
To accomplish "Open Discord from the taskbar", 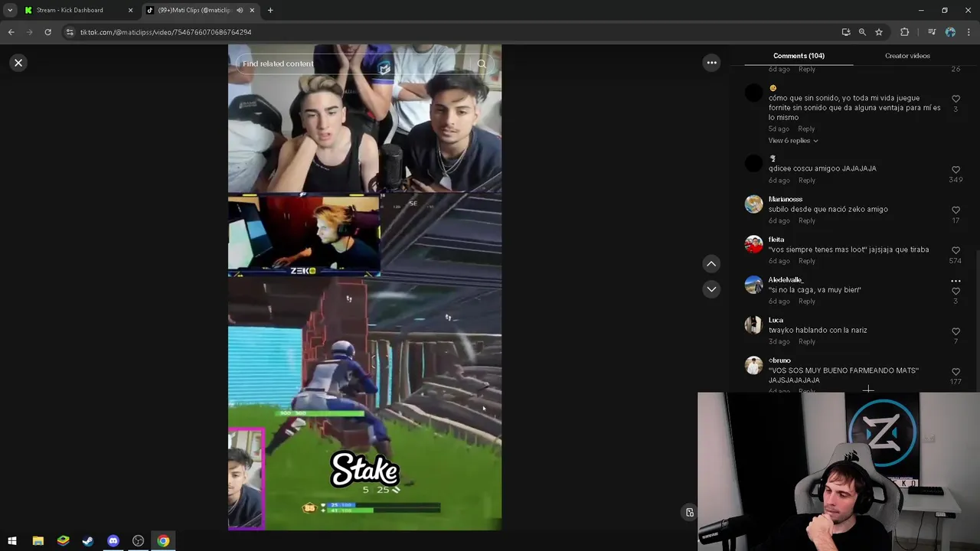I will pyautogui.click(x=113, y=541).
